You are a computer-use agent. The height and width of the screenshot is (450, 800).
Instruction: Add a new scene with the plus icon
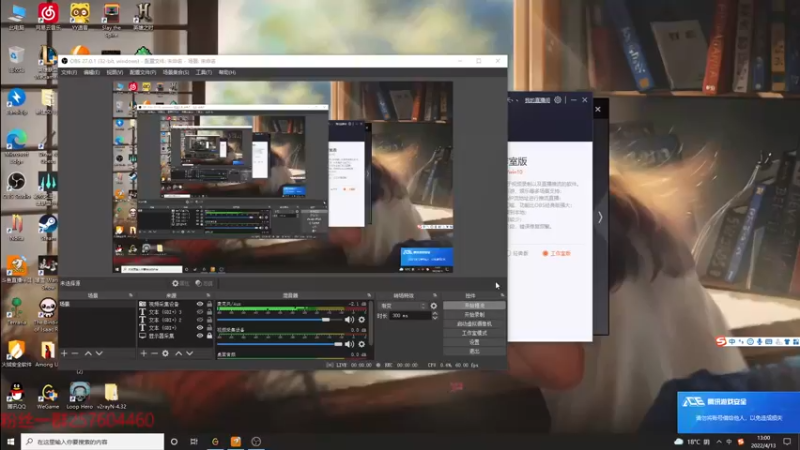click(64, 353)
